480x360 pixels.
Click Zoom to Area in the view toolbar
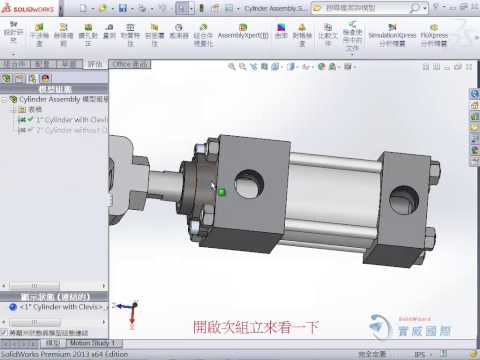(x=242, y=67)
